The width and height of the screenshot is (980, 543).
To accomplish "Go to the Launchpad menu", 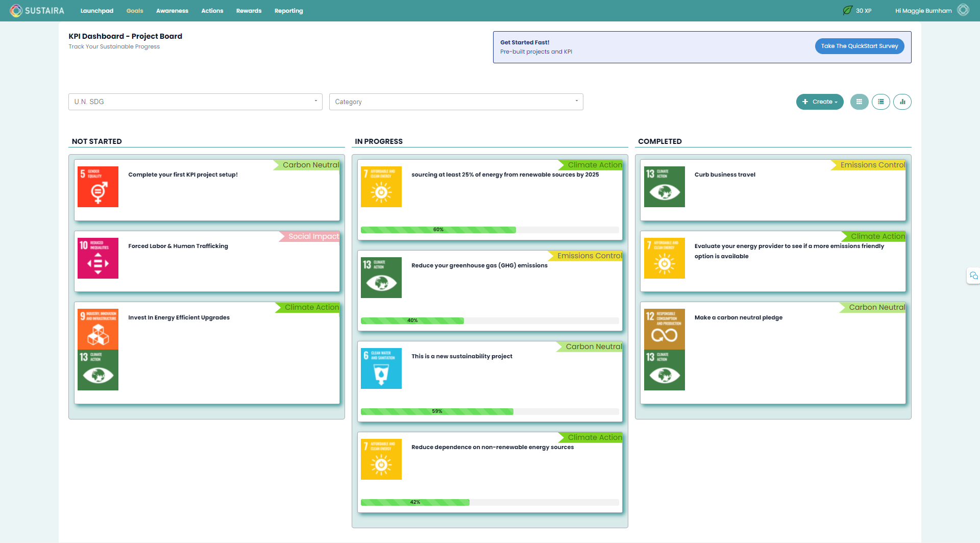I will pos(97,11).
